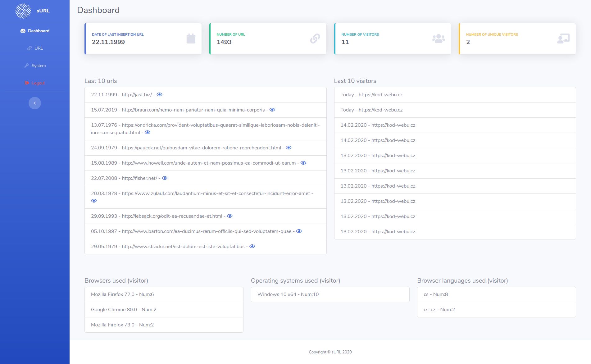591x364 pixels.
Task: Open the System menu item
Action: coord(35,66)
